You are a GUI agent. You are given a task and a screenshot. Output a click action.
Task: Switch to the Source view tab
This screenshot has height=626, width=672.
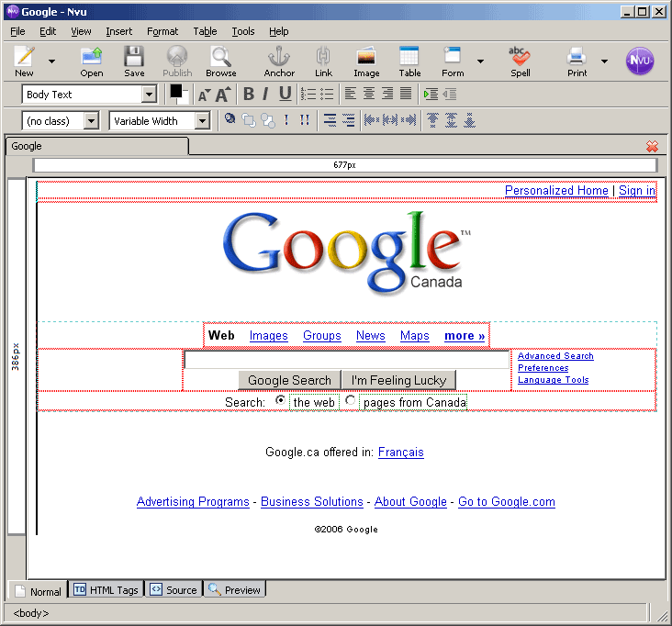point(174,590)
